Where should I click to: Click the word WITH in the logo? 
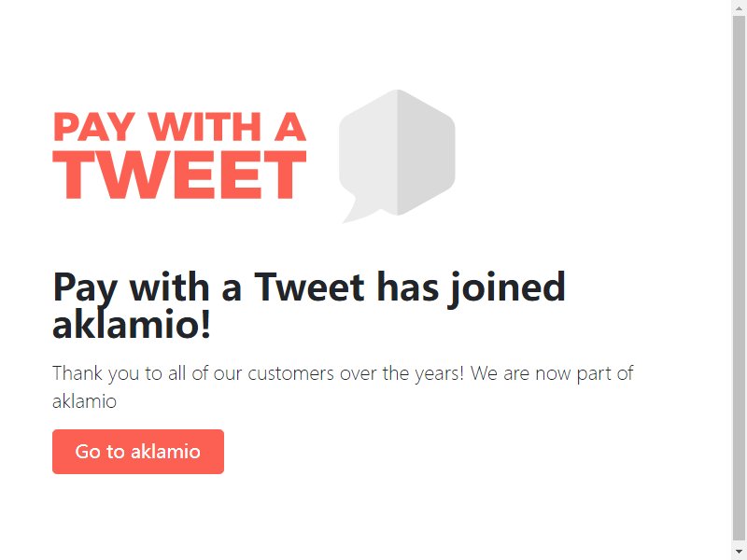204,127
